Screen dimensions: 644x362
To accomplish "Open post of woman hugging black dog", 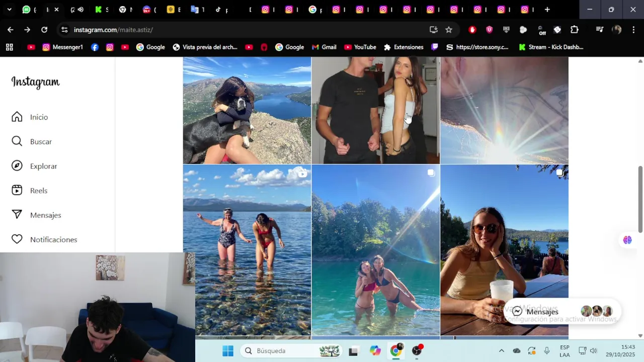I will pyautogui.click(x=247, y=110).
